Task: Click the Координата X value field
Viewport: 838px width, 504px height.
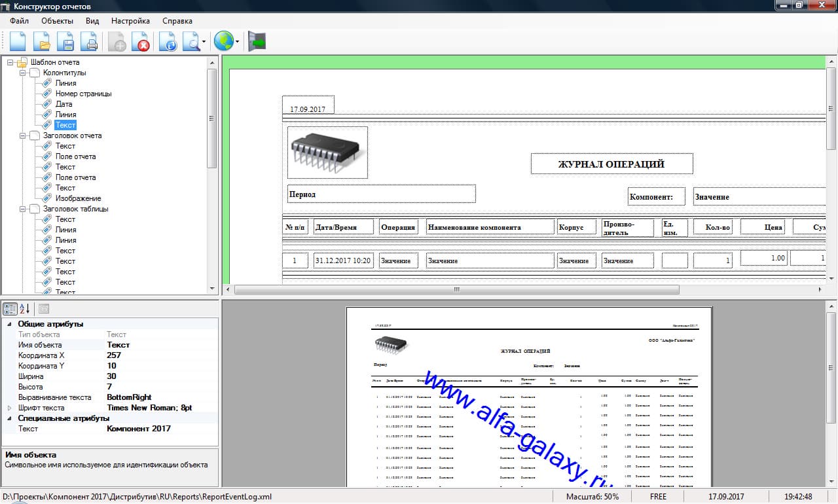Action: pos(161,355)
